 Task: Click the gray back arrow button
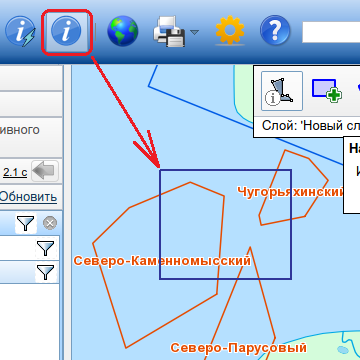coord(45,171)
